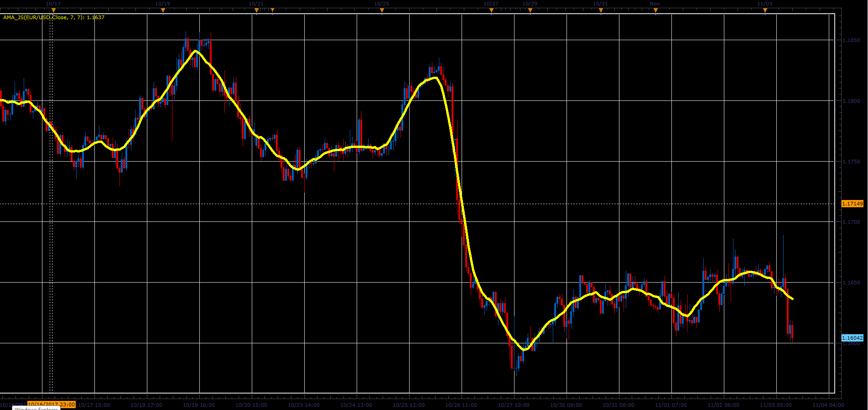Click the 1.1850 price axis label
This screenshot has width=868, height=410.
click(x=851, y=40)
